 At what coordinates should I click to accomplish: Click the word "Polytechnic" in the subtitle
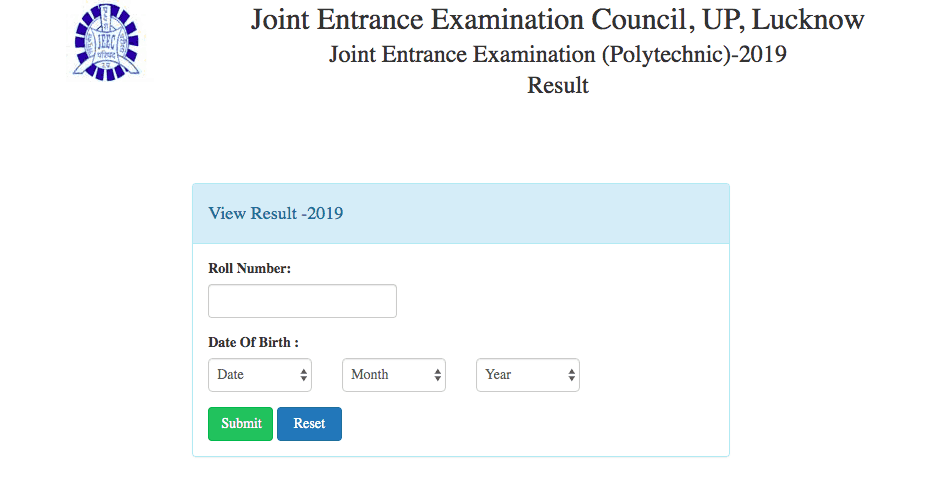tap(659, 54)
